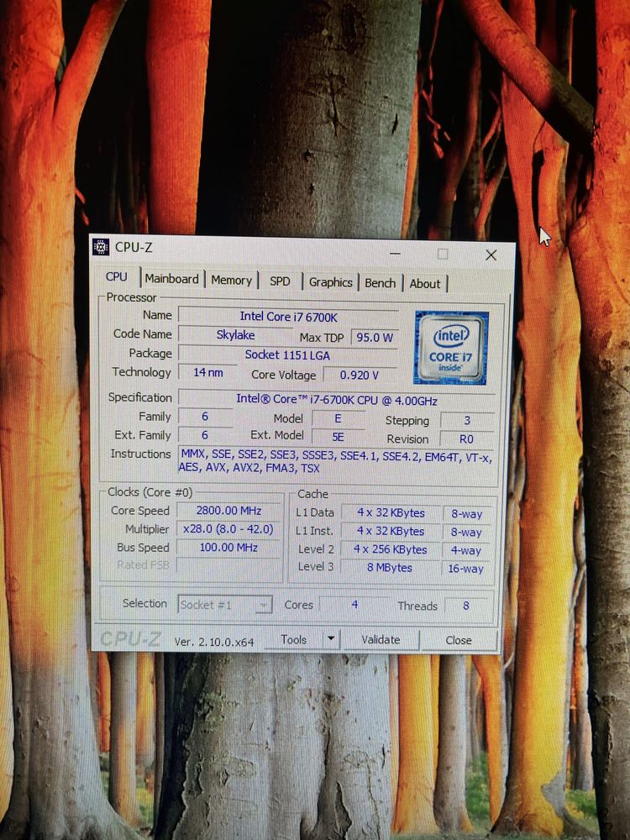
Task: Go to the Graphics tab
Action: pos(330,282)
